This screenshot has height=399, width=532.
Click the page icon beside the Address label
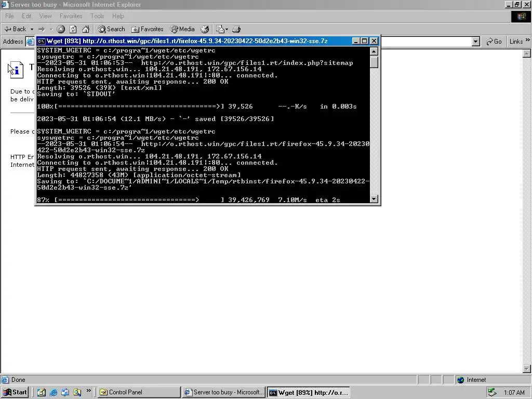click(x=30, y=42)
